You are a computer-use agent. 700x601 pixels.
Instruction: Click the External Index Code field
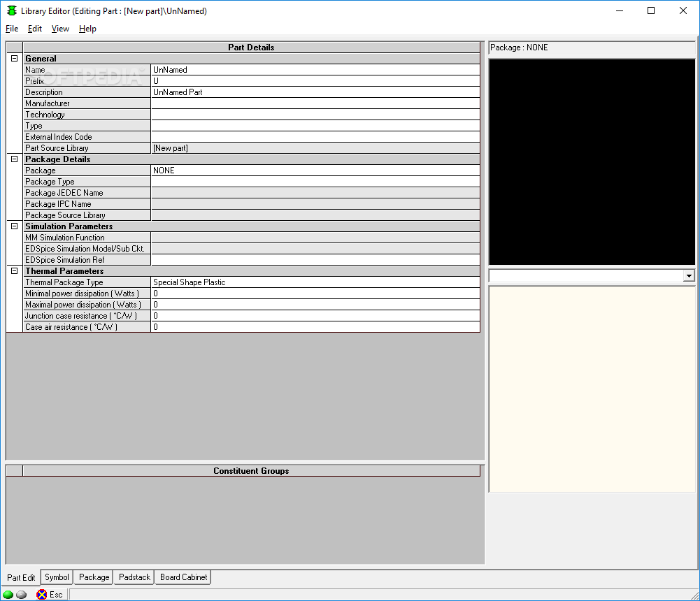pos(315,136)
